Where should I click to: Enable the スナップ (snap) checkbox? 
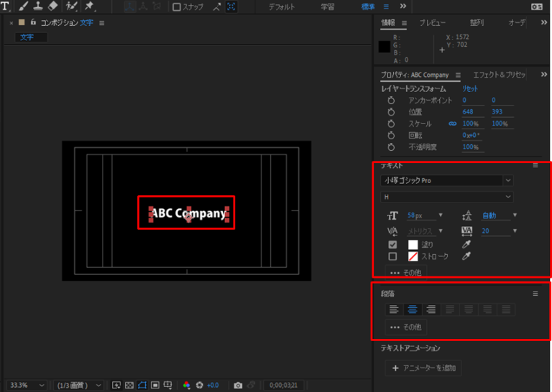[177, 7]
